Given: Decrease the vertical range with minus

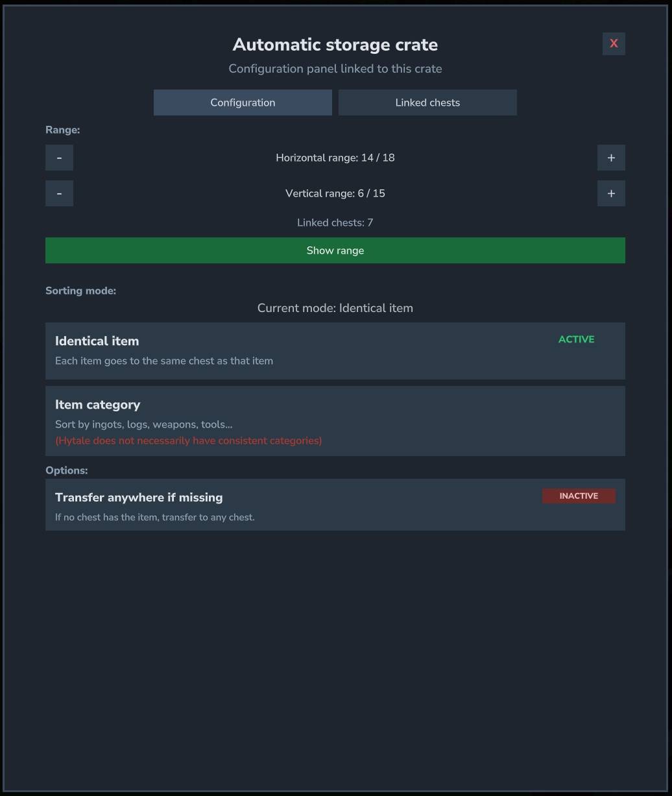Looking at the screenshot, I should pyautogui.click(x=59, y=193).
